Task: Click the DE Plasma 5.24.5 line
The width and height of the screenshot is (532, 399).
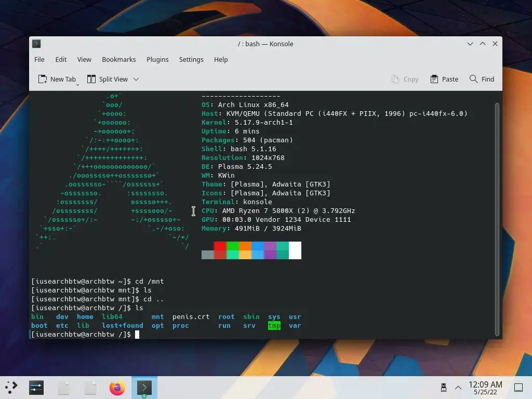Action: coord(237,167)
